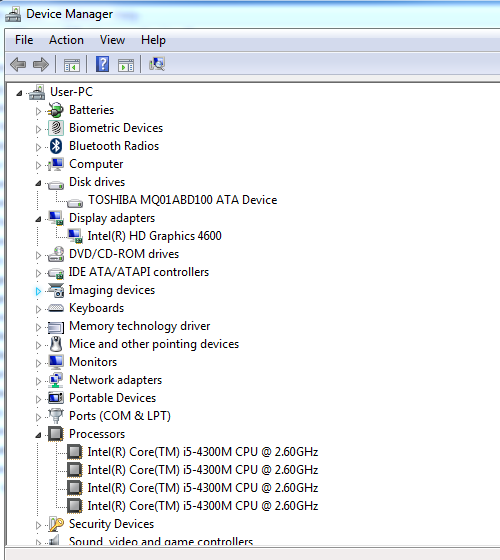The image size is (500, 560).
Task: Open Help via blue question mark icon
Action: coord(102,64)
